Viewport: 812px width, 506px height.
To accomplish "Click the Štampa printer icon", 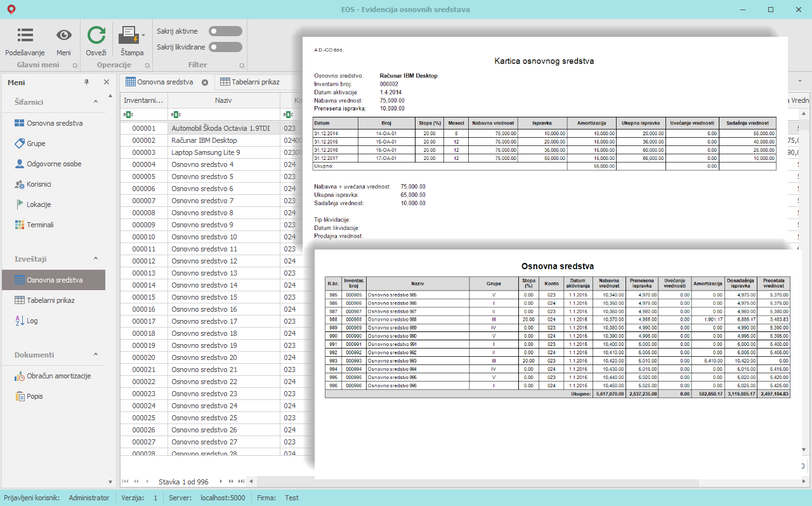I will tap(129, 35).
